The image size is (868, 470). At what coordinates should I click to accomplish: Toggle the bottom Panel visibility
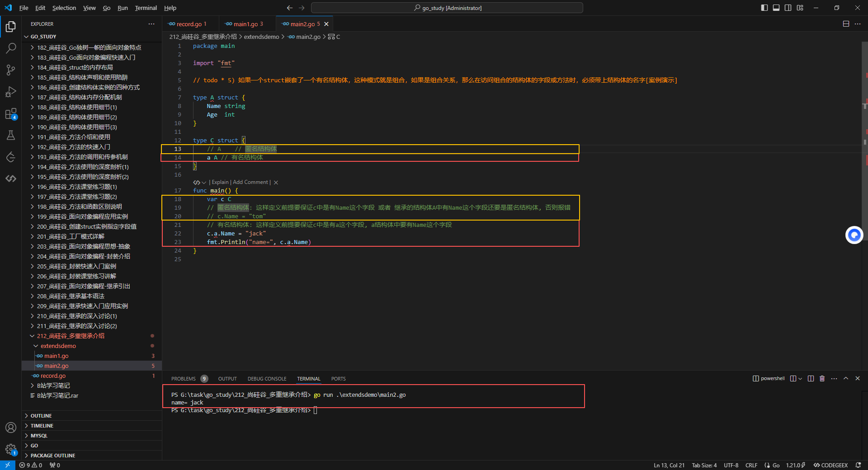coord(776,8)
